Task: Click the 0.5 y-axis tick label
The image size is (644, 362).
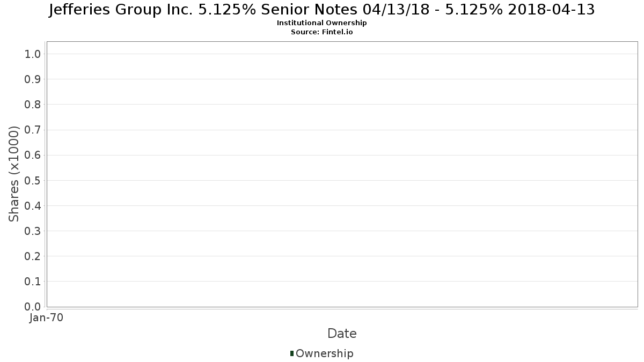Action: pyautogui.click(x=33, y=180)
